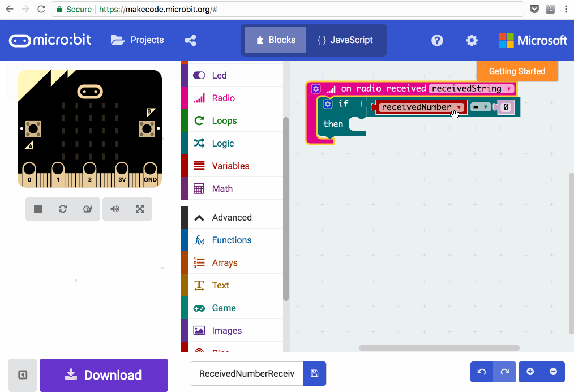Toggle slow-motion snail mode
This screenshot has width=574, height=392.
point(88,209)
